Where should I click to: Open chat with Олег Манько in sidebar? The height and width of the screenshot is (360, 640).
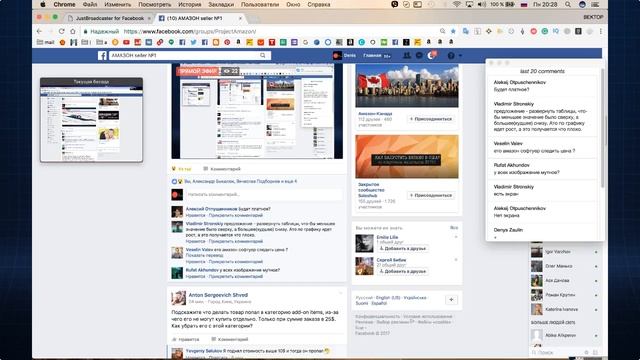coord(564,266)
